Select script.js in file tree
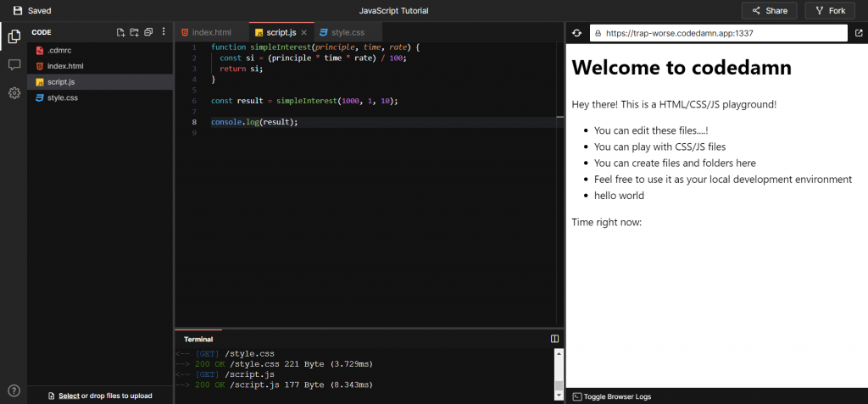Viewport: 868px width, 404px height. pos(100,82)
